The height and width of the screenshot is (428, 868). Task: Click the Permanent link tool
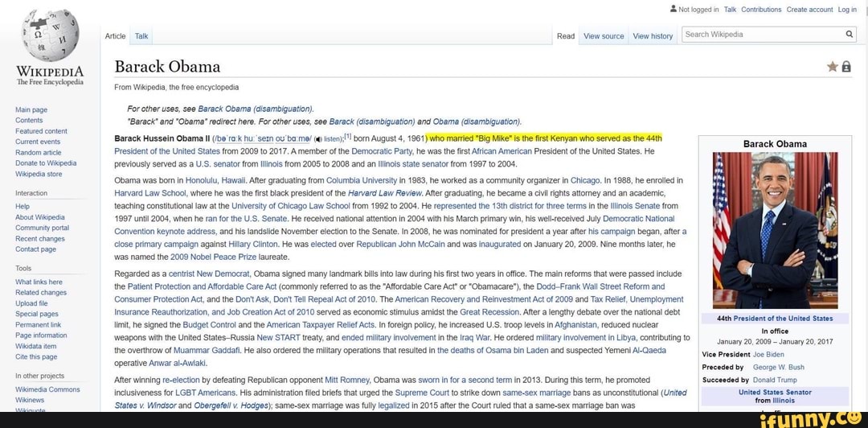[39, 325]
